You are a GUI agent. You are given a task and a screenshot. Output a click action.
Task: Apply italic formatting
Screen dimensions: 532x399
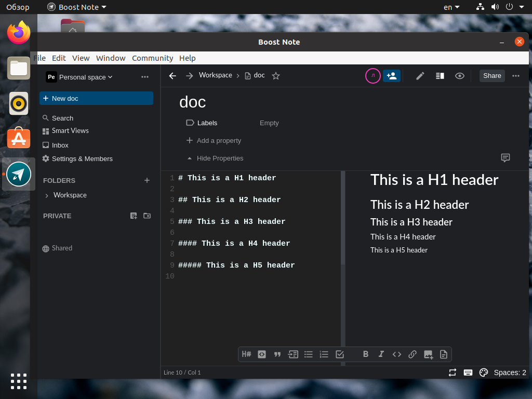click(x=381, y=354)
